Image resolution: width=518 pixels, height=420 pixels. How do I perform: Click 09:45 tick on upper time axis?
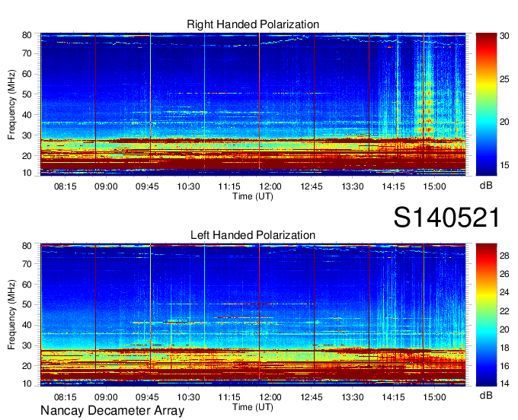[147, 186]
